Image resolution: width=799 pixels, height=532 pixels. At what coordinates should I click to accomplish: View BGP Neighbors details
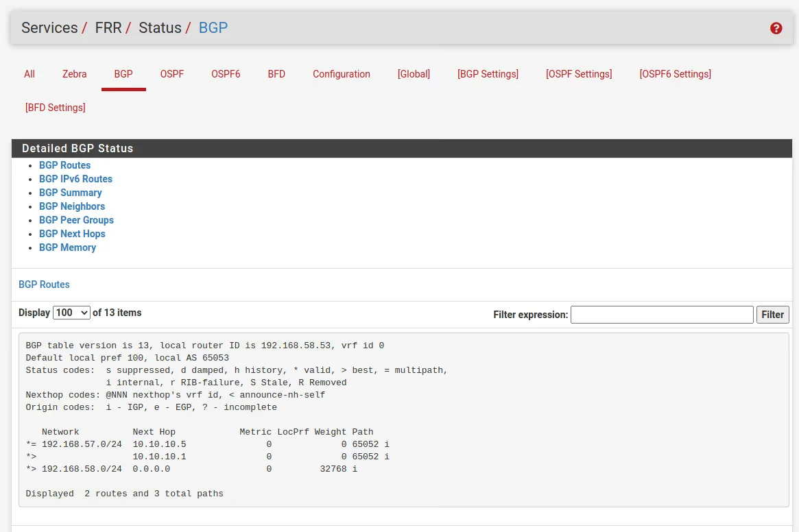click(x=72, y=206)
